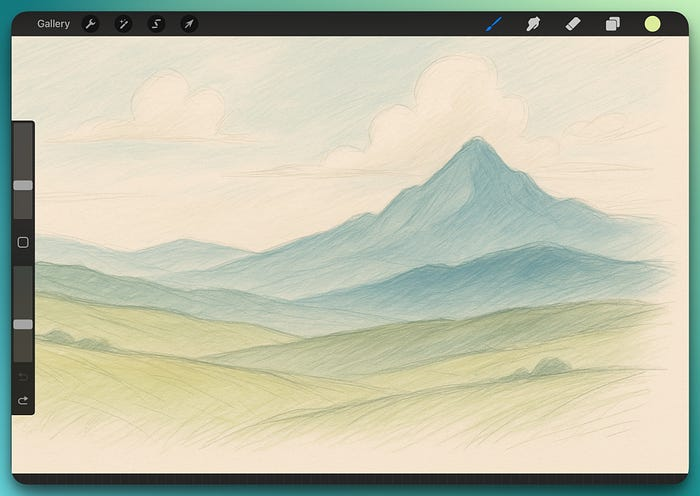Open the Actions wrench menu
The height and width of the screenshot is (496, 700).
(x=91, y=24)
